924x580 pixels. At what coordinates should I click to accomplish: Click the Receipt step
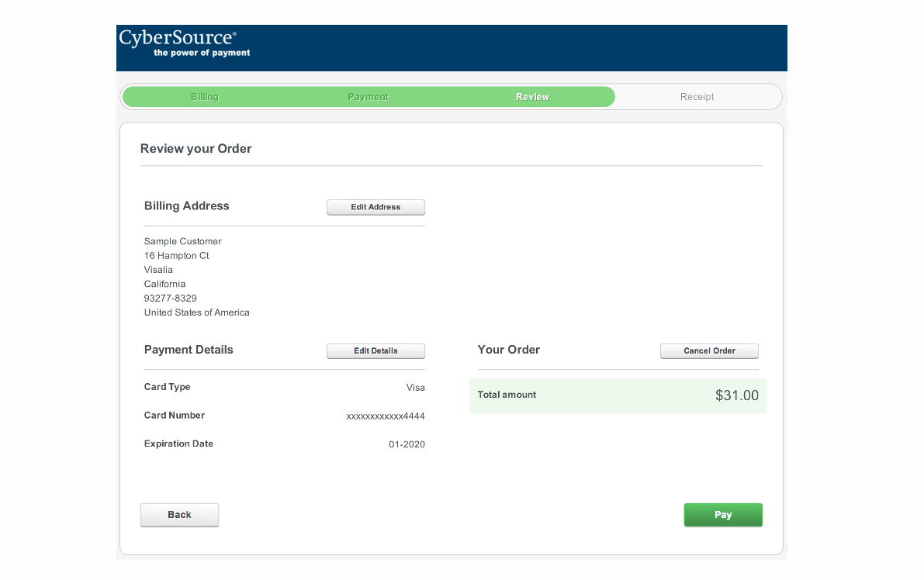coord(697,97)
